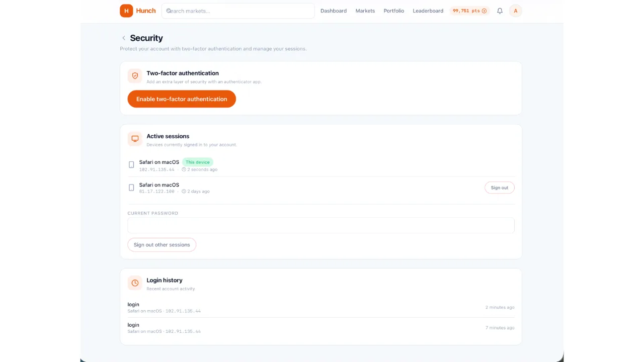Click the small clock icon beside 2 seconds ago

[184, 169]
